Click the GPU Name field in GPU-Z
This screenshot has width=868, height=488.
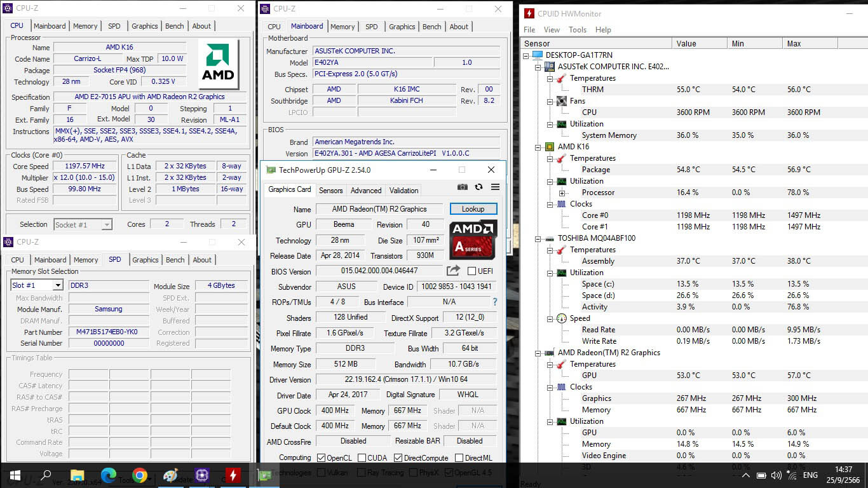(x=379, y=209)
